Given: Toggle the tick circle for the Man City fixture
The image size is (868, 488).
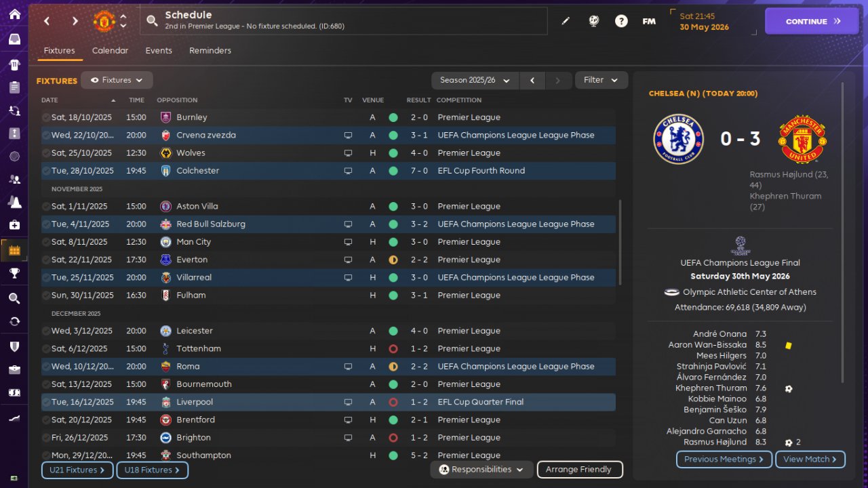Looking at the screenshot, I should pos(45,242).
